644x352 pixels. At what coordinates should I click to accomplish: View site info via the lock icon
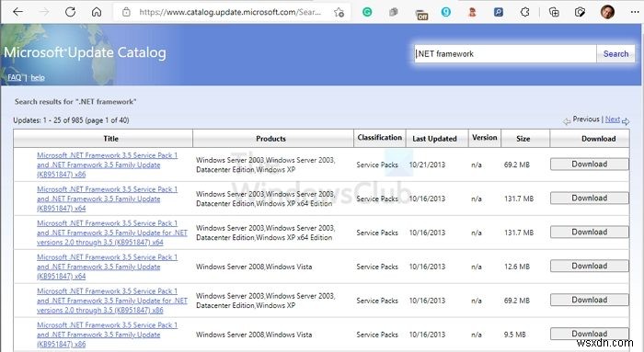click(127, 12)
